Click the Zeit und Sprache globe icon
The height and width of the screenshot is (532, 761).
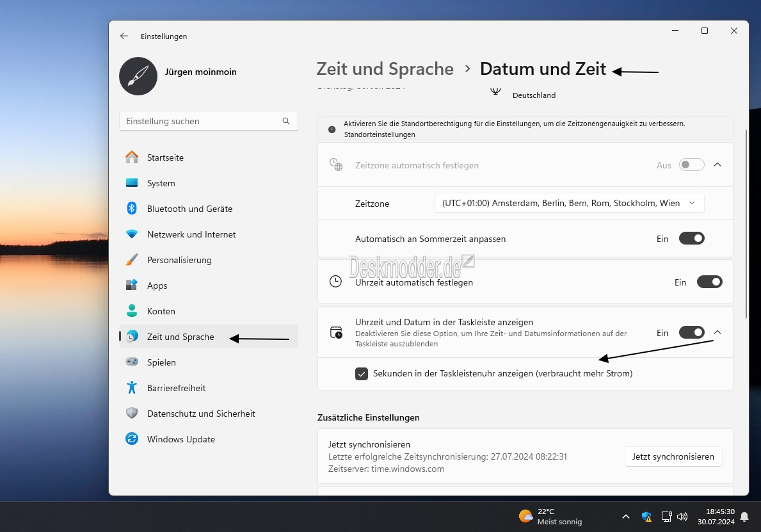(131, 336)
